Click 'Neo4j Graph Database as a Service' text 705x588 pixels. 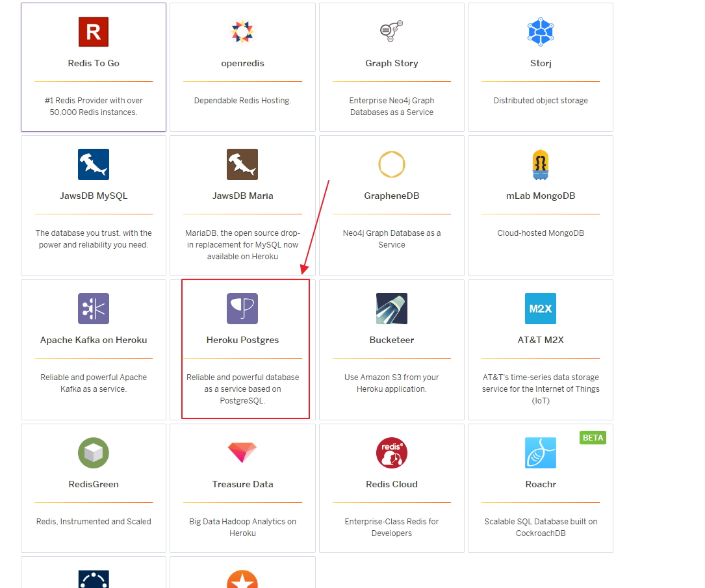pos(392,239)
